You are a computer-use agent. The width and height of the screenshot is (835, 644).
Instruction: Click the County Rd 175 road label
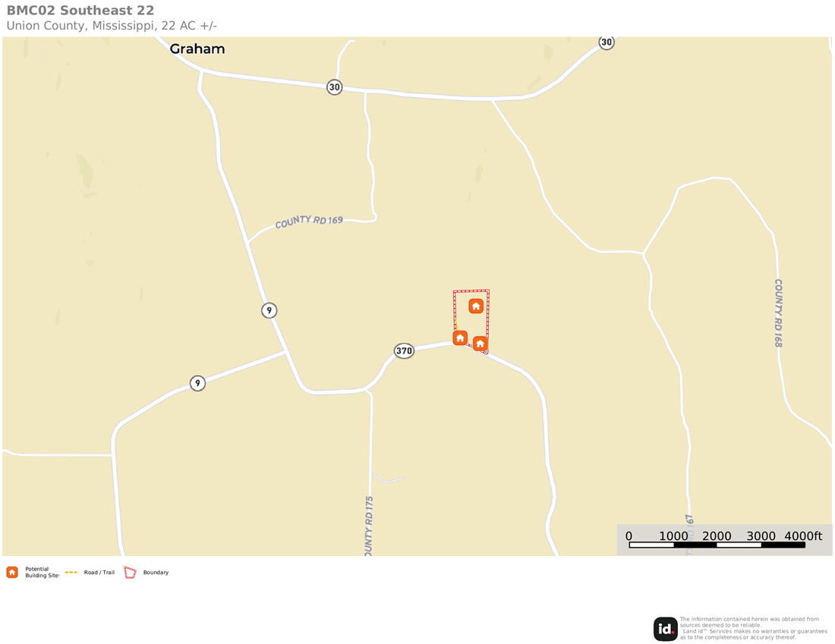369,526
